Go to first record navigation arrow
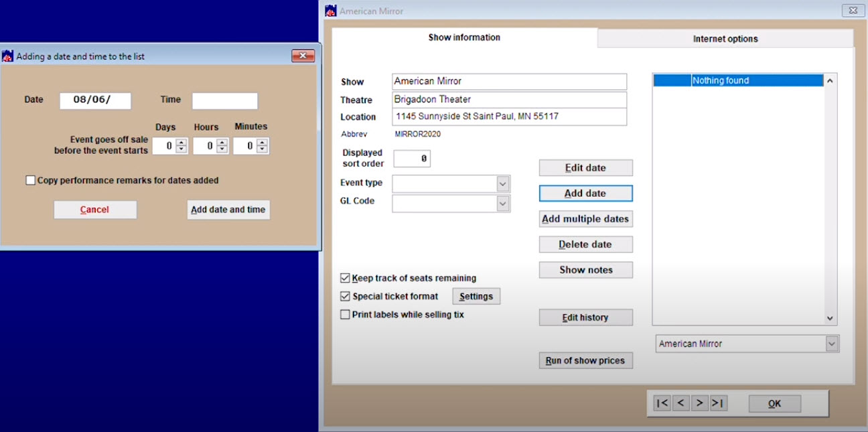Screen dimensions: 868x432 [x=662, y=403]
